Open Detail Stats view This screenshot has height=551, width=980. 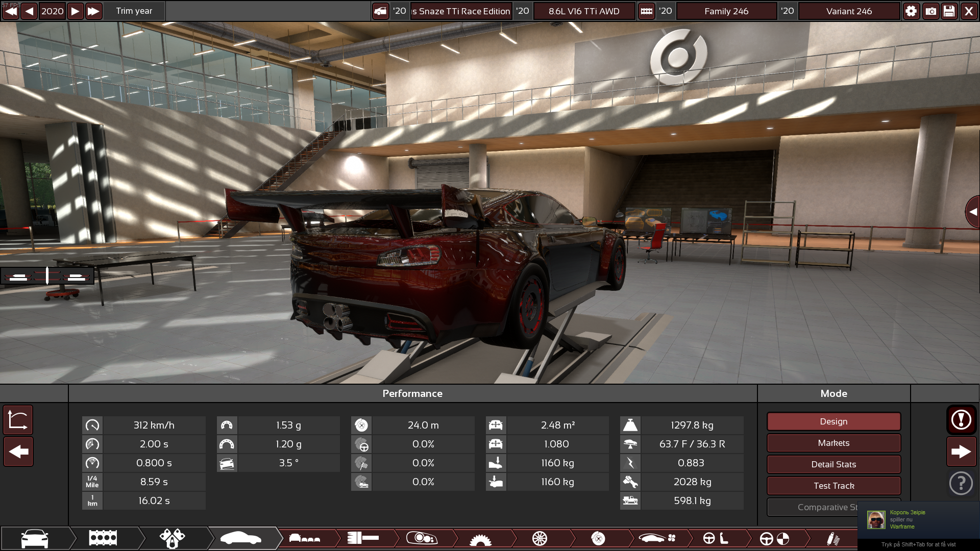pyautogui.click(x=834, y=464)
